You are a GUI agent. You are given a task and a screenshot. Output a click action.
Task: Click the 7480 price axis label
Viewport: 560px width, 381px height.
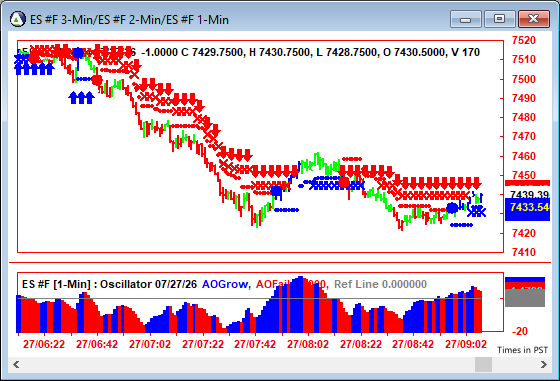click(524, 117)
